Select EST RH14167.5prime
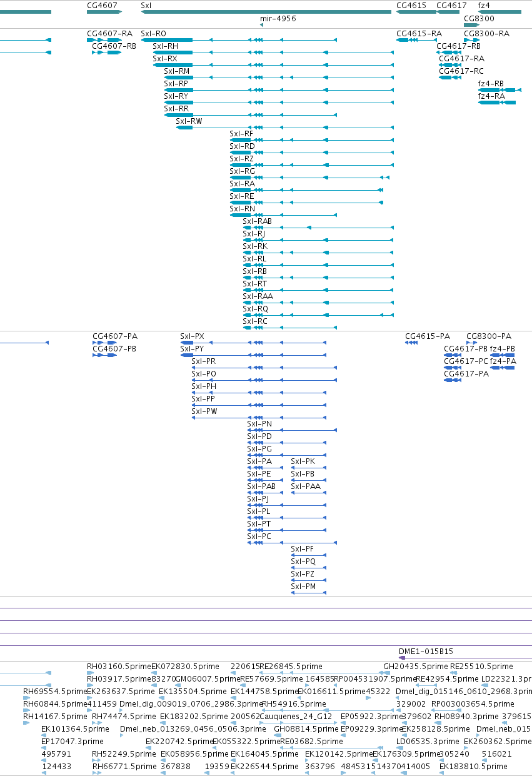Viewport: 532px width, 776px height. pos(55,716)
